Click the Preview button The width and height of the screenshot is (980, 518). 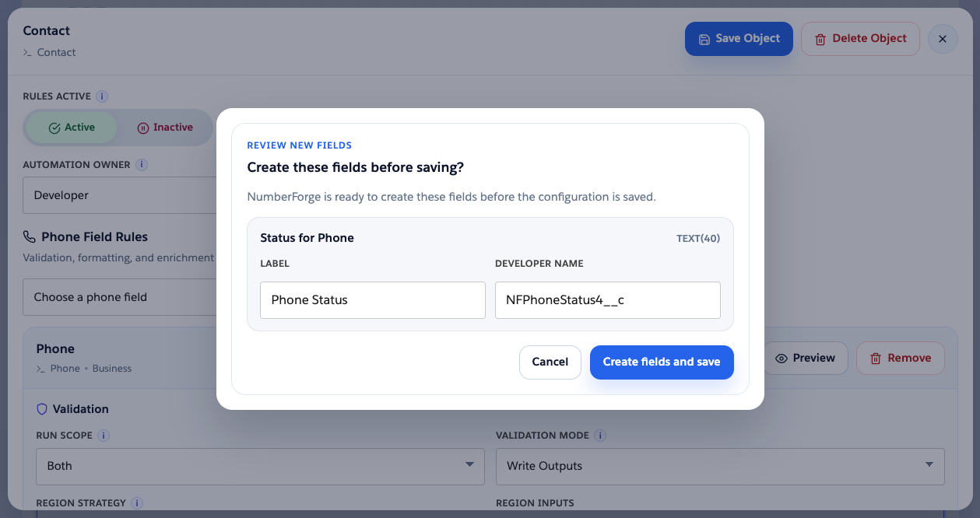[806, 359]
